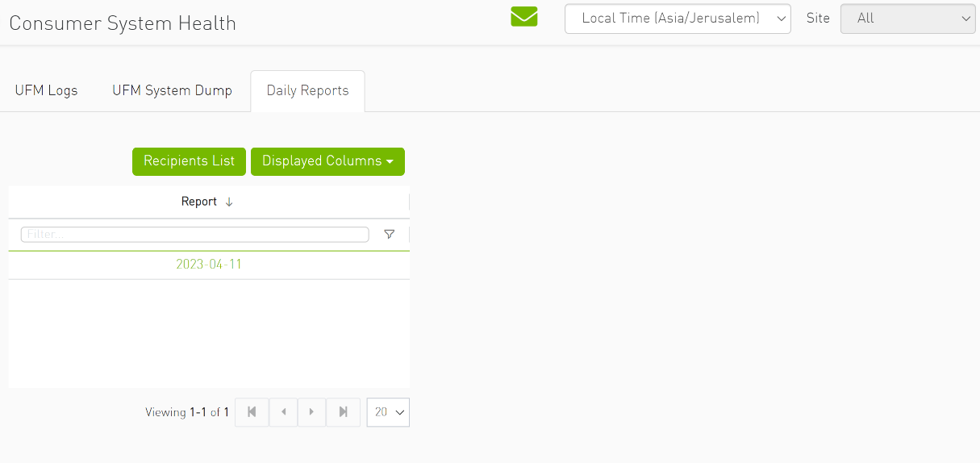Jump to the first page of results

point(252,412)
